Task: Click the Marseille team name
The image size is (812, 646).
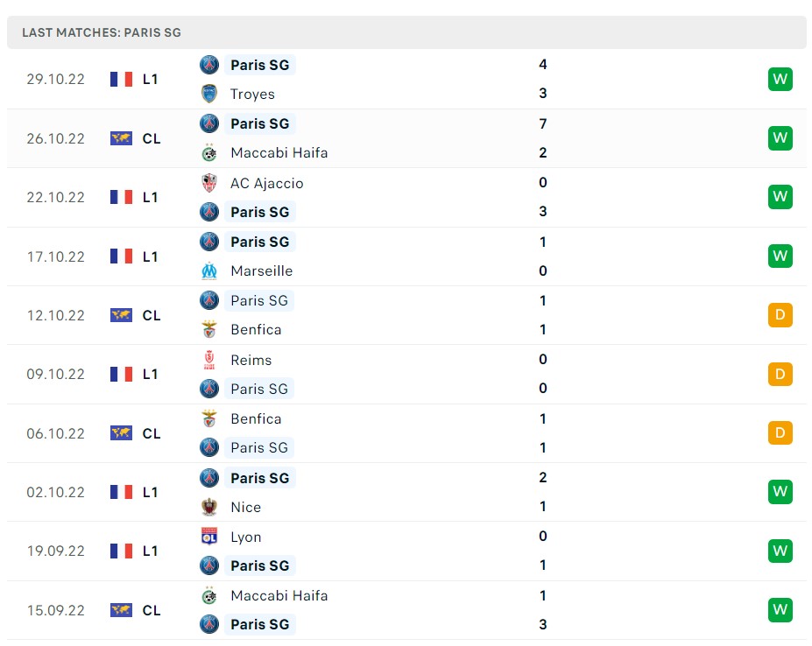Action: (x=262, y=270)
